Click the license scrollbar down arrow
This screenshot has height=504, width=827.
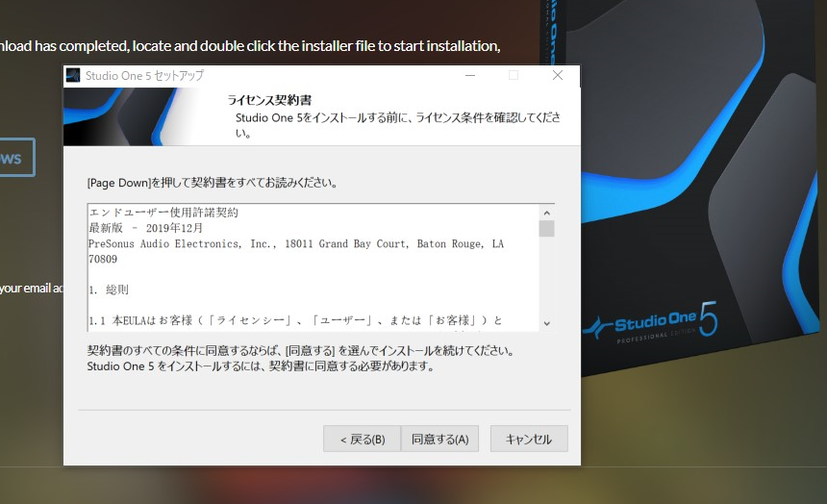pos(547,323)
